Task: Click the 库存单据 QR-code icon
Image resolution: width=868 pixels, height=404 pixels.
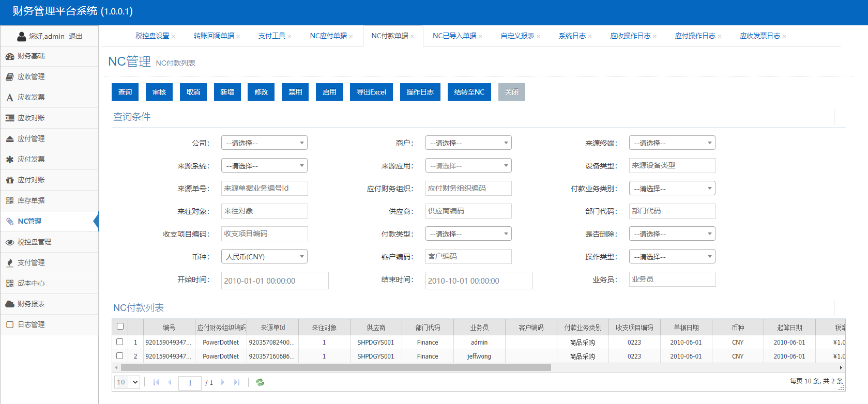Action: coord(10,201)
